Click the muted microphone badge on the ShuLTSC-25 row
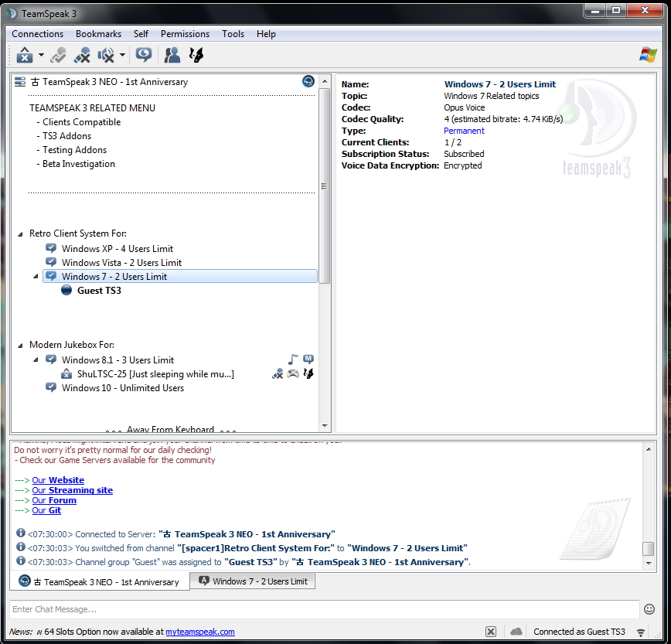 (x=278, y=374)
